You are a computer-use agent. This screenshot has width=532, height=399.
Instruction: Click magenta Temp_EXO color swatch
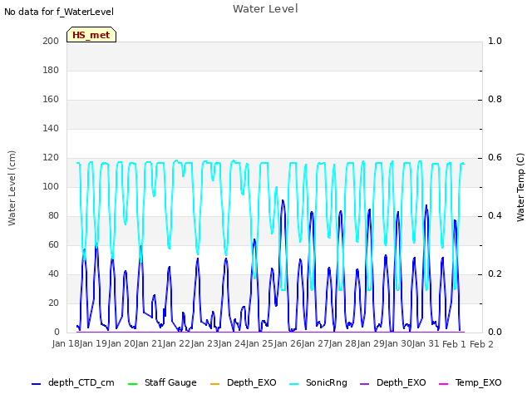(x=443, y=384)
